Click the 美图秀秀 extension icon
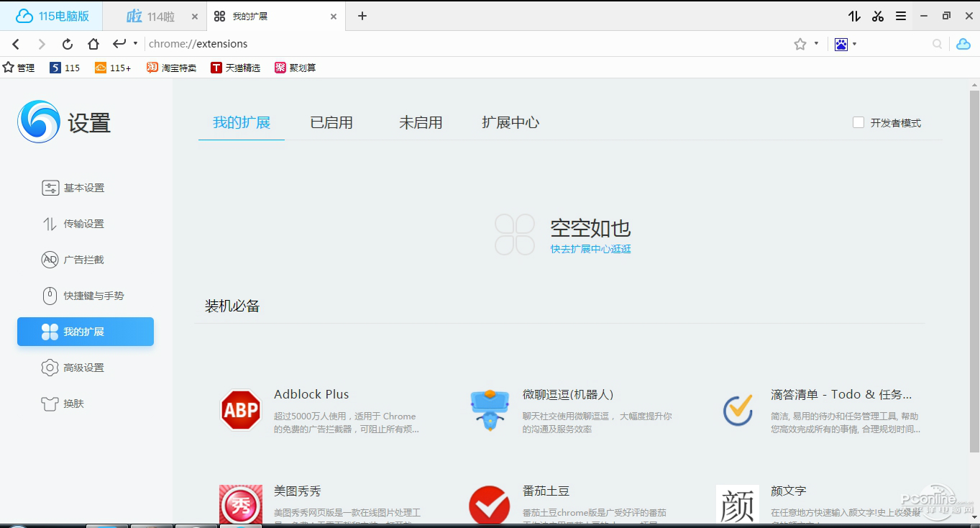This screenshot has height=528, width=980. click(x=241, y=506)
